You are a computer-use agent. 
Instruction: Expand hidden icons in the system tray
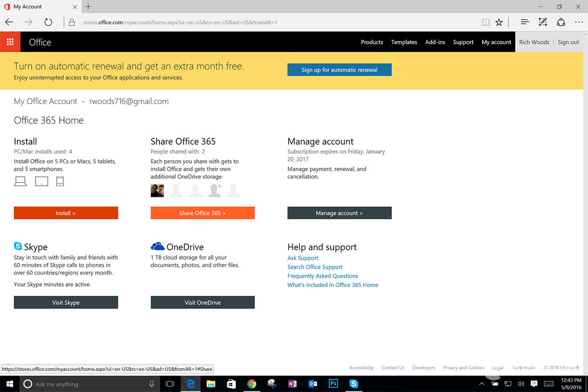point(482,384)
